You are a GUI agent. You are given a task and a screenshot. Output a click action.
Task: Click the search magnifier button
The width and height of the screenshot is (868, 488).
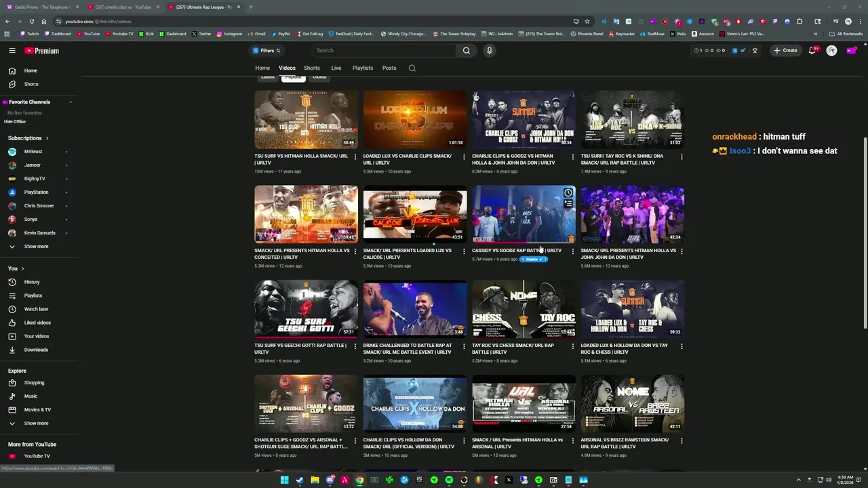click(467, 50)
